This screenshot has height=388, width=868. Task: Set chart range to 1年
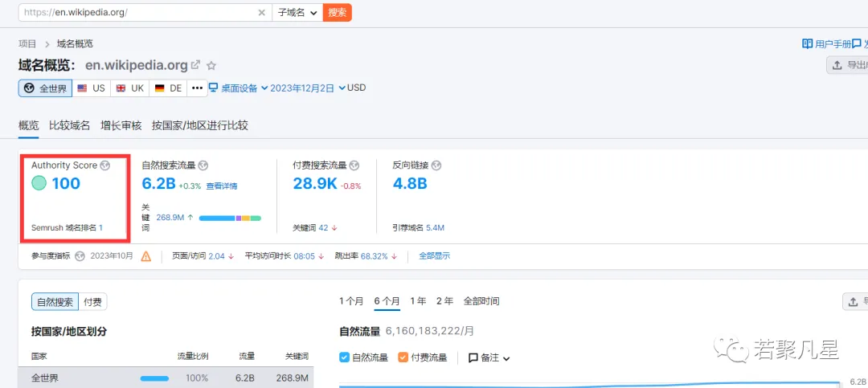(x=418, y=301)
